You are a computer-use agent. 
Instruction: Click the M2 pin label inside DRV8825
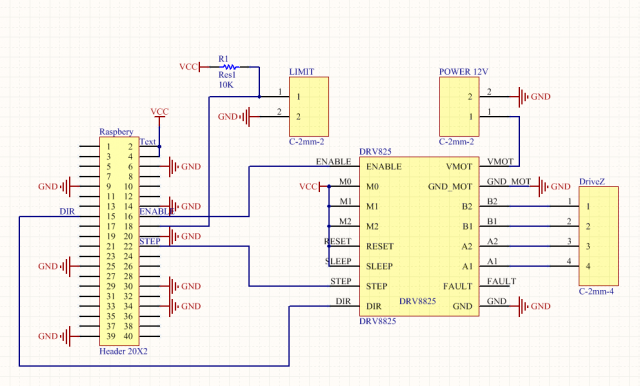coord(372,226)
